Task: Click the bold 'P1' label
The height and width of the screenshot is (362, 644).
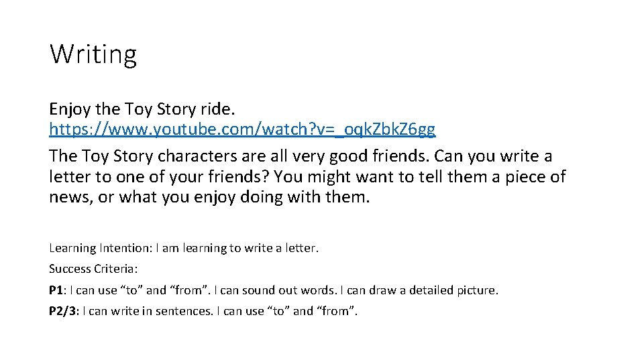Action: [56, 290]
